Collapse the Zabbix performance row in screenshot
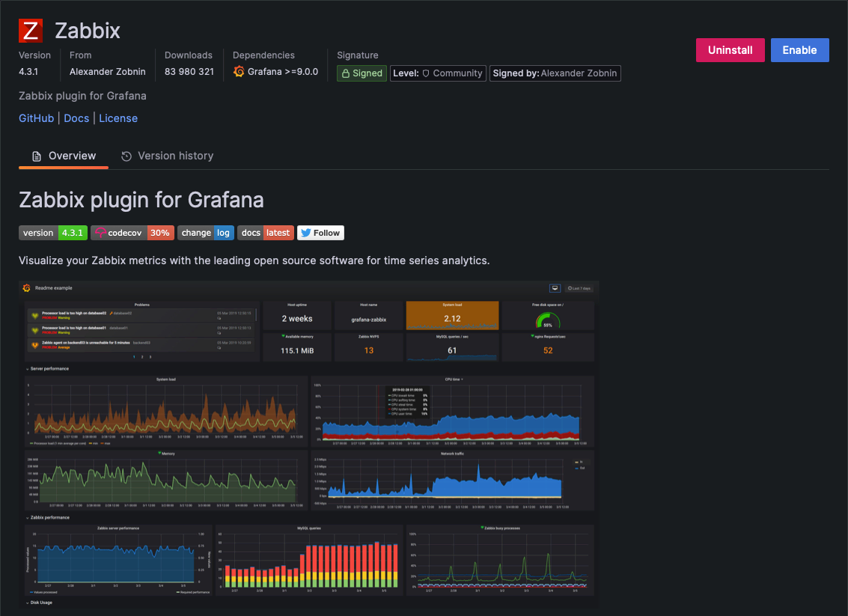 tap(48, 517)
